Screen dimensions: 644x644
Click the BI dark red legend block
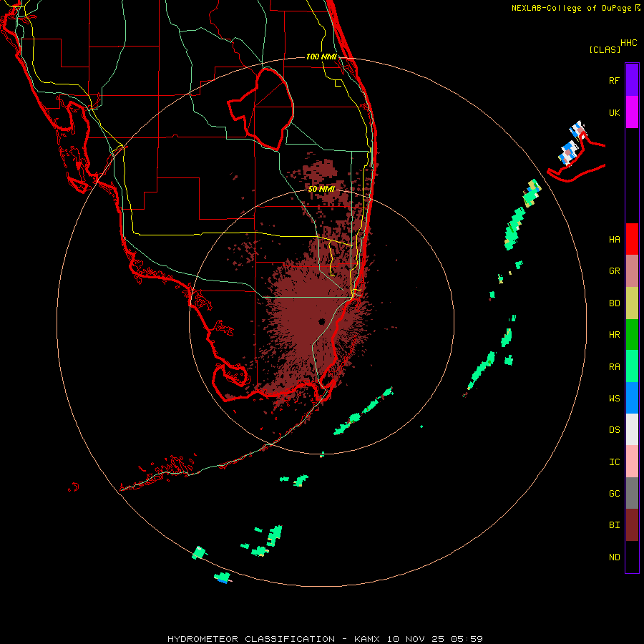632,525
